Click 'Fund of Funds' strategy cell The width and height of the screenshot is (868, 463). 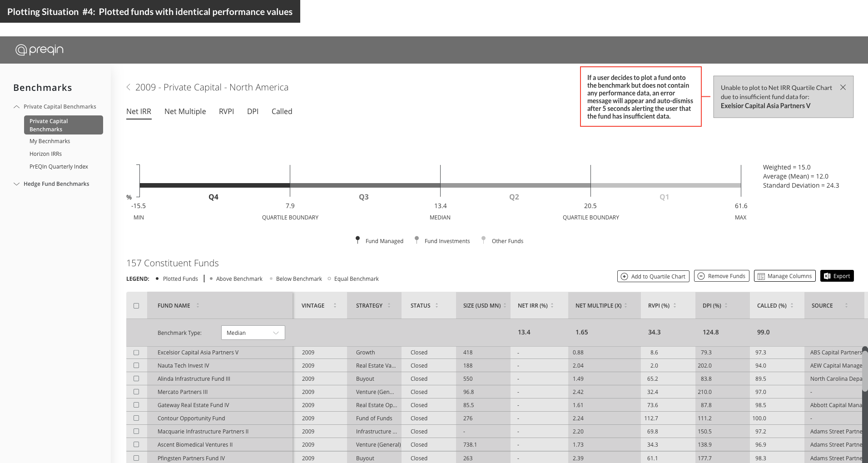tap(374, 418)
